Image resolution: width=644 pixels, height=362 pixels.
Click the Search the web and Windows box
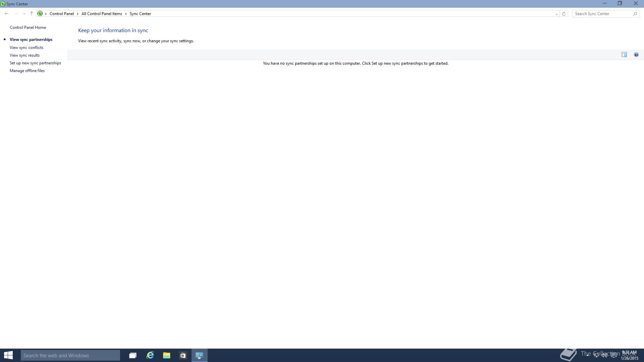70,355
